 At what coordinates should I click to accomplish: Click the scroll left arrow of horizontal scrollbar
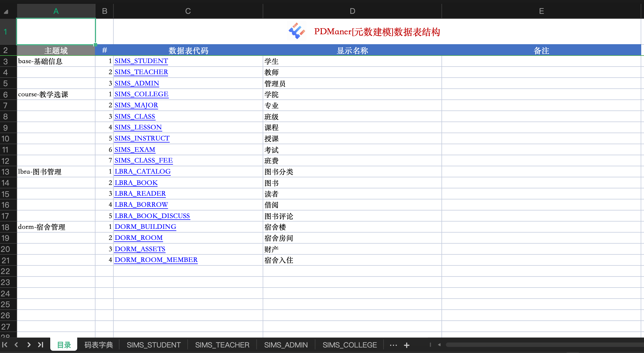pyautogui.click(x=439, y=345)
